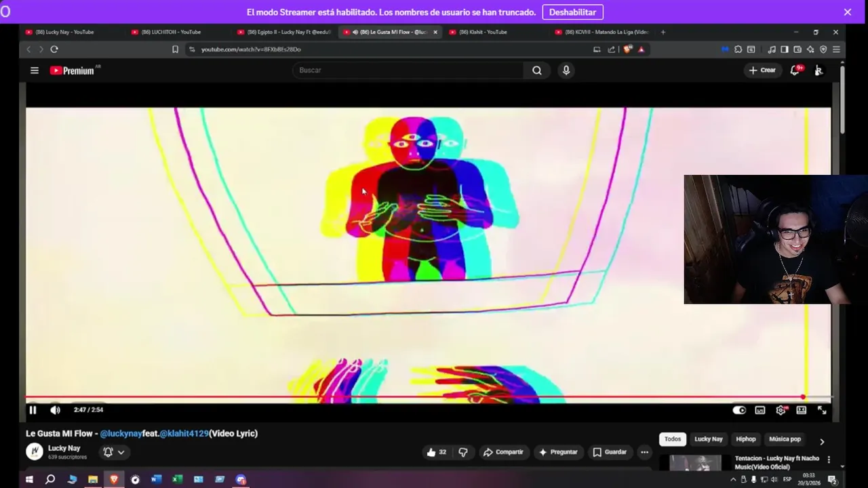Go back in browser history

point(28,49)
